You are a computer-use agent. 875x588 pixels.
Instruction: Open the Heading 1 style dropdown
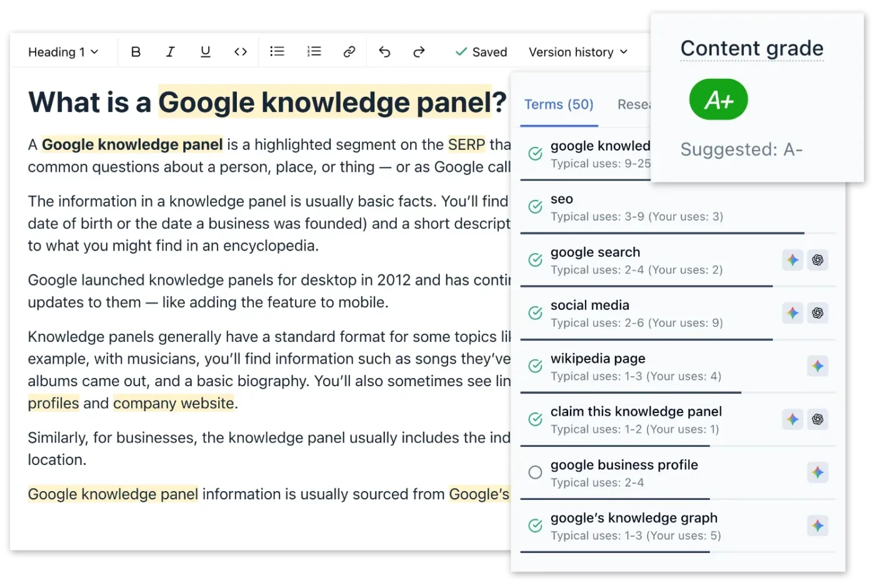tap(62, 52)
